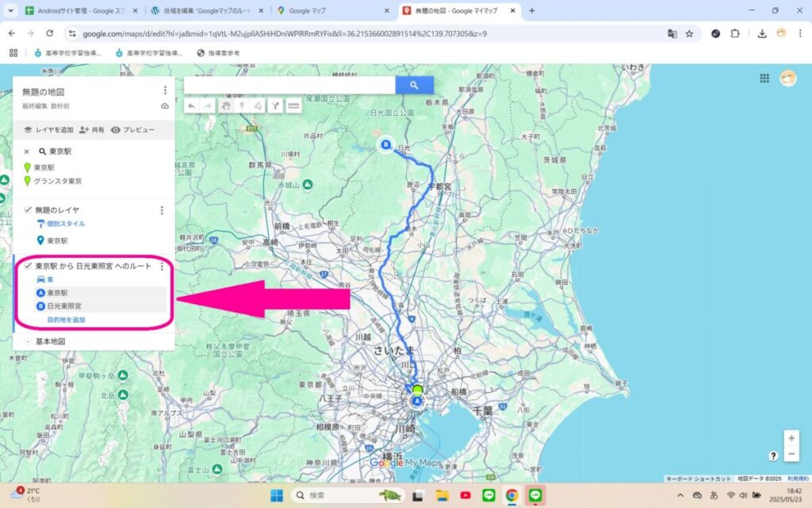Image resolution: width=812 pixels, height=508 pixels.
Task: Select the Add marker tool
Action: point(242,106)
